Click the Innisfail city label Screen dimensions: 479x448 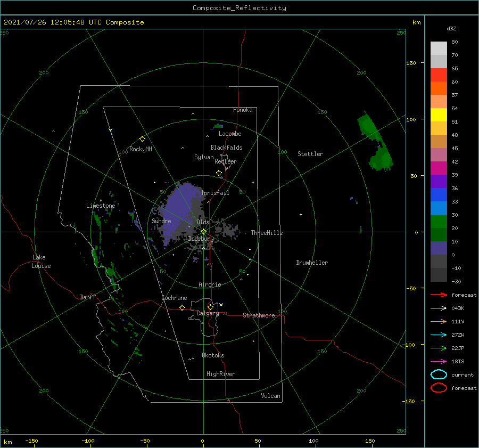click(215, 193)
